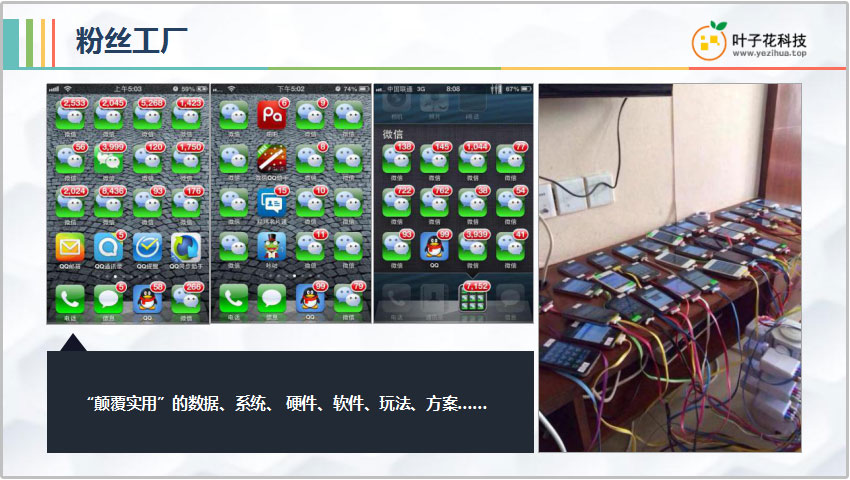Tap the dock WeChat icon with badge 79

[x=348, y=299]
